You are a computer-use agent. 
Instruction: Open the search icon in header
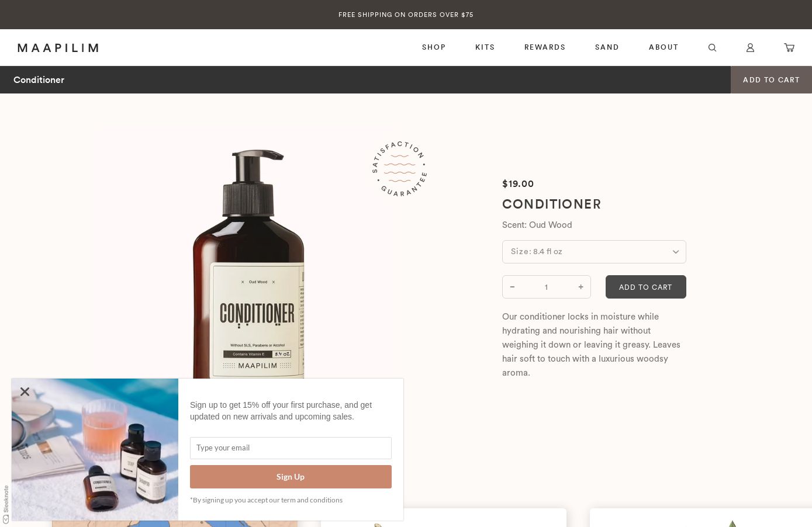point(712,48)
